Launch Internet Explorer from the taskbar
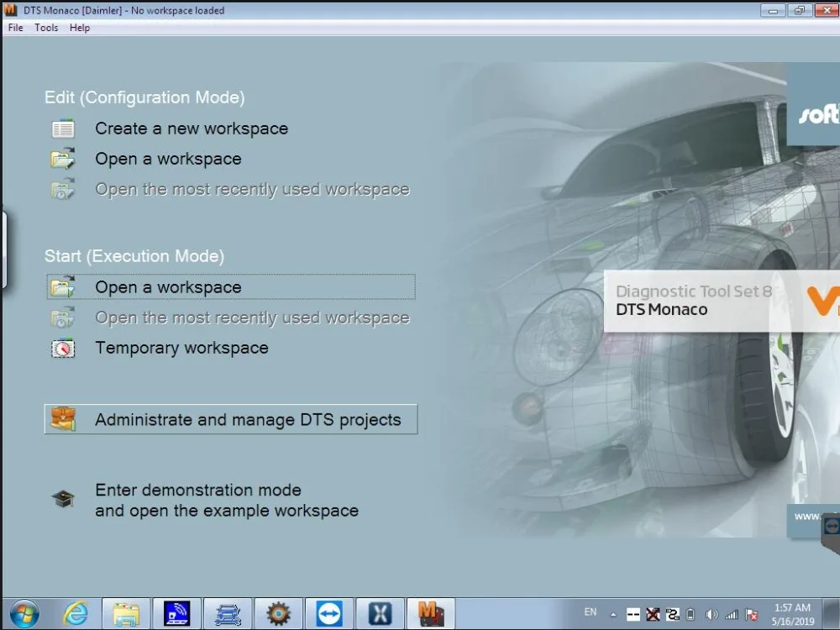 pyautogui.click(x=76, y=614)
